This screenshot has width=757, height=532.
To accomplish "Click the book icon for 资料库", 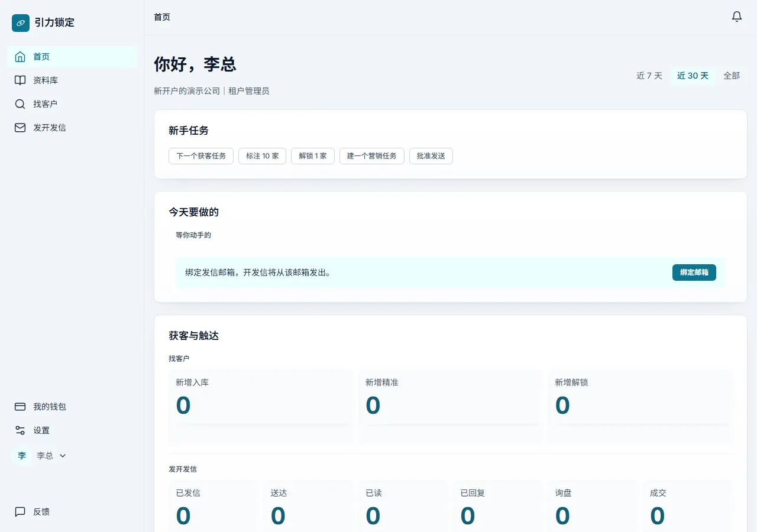I will 20,80.
